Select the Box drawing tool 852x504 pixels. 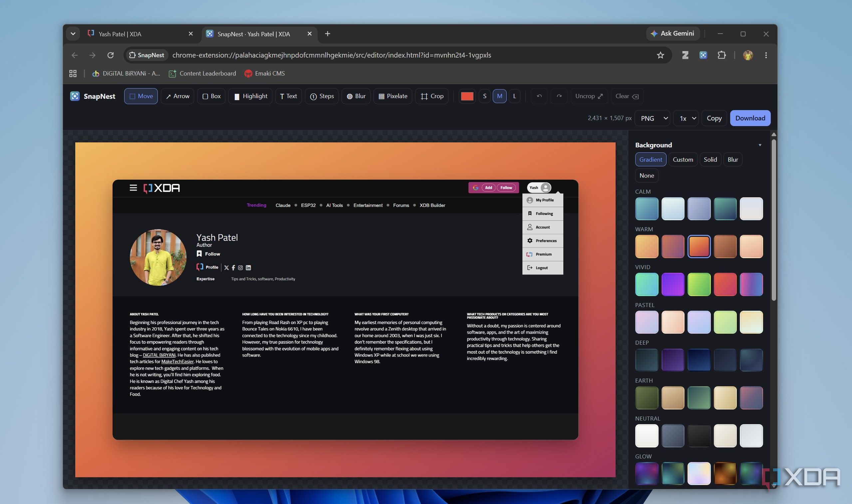pos(211,96)
